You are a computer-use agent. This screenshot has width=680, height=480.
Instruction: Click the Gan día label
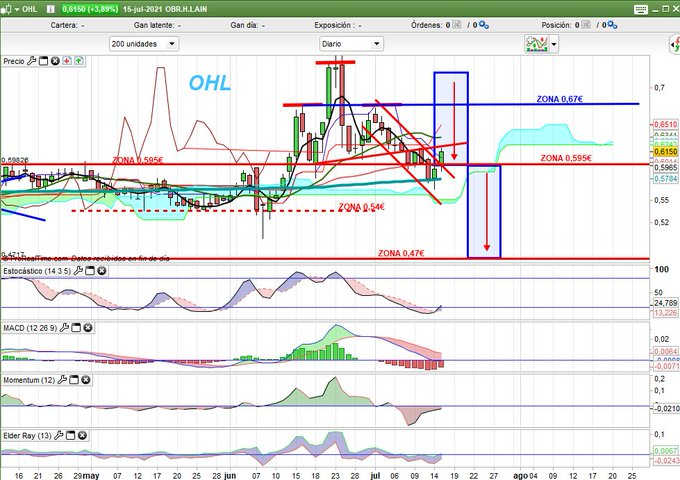click(x=244, y=25)
